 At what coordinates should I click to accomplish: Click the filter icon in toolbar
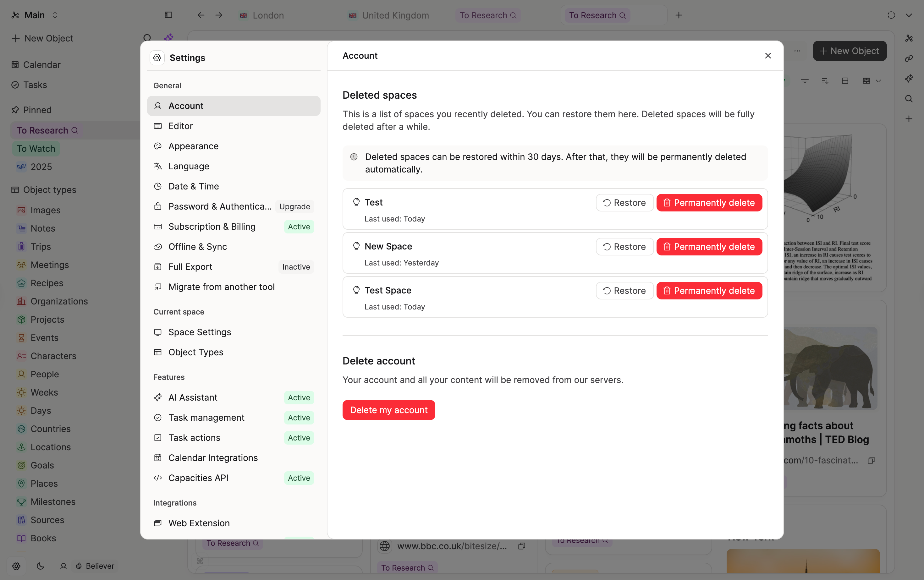(805, 81)
